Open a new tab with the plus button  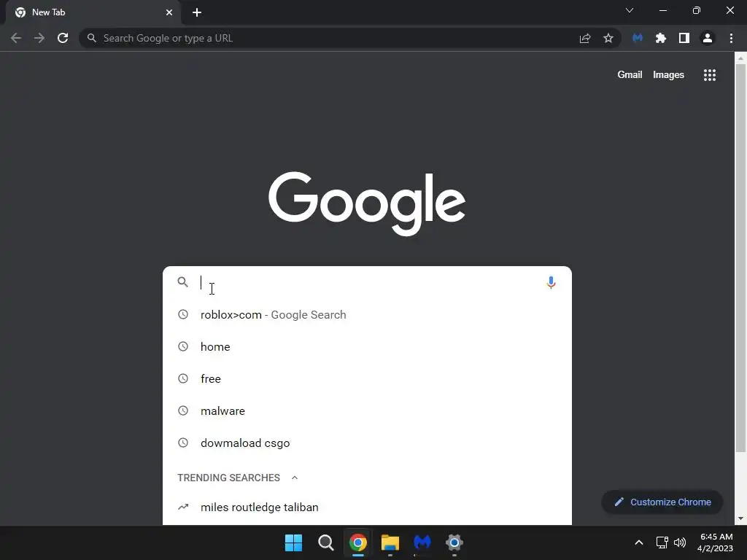click(x=197, y=12)
